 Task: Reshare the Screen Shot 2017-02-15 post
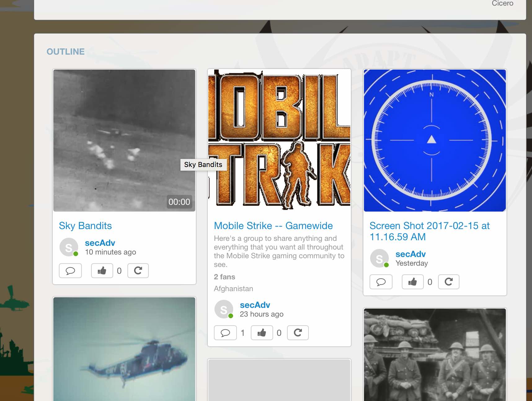pyautogui.click(x=449, y=282)
